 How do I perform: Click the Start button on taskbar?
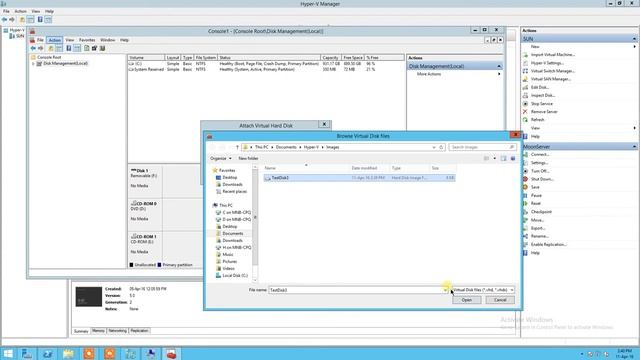(8, 353)
